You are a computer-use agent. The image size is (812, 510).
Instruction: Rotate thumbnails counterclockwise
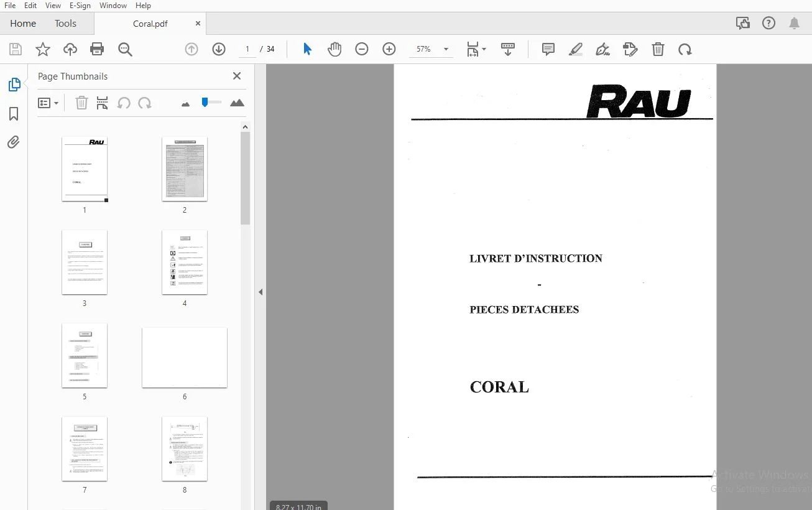pos(124,103)
